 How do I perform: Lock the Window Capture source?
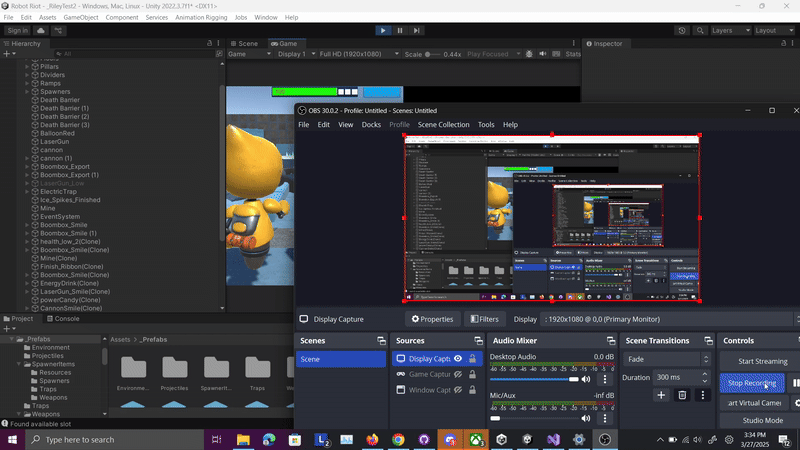coord(472,390)
